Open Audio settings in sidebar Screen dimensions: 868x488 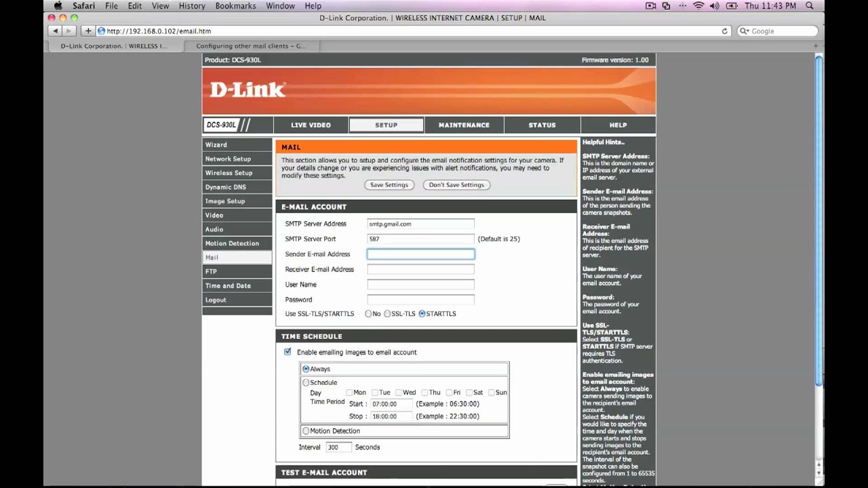pos(237,229)
